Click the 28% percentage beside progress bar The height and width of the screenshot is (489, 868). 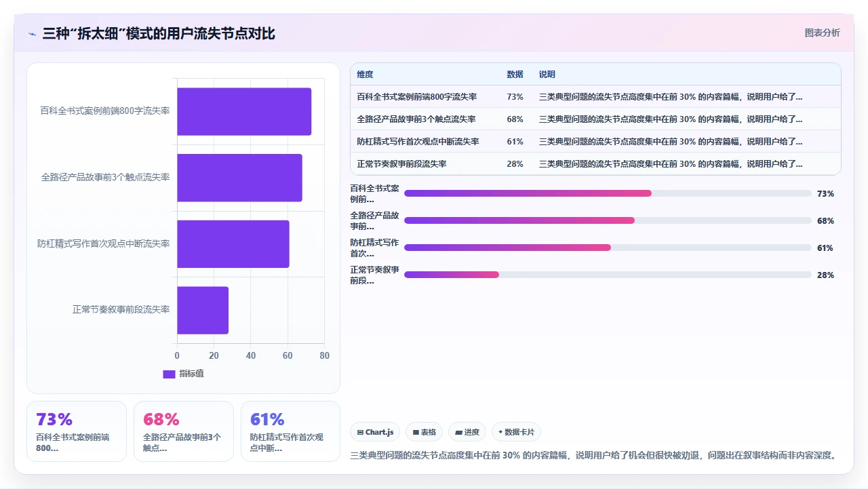[x=825, y=275]
